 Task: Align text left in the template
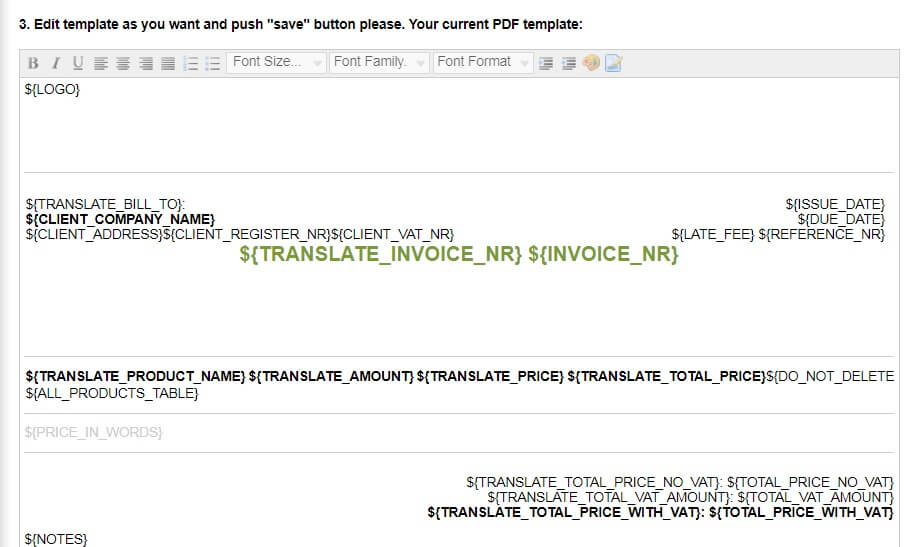[x=101, y=63]
